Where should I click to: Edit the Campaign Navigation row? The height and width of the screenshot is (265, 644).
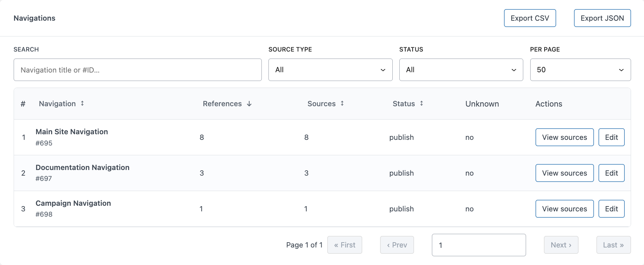(x=611, y=209)
